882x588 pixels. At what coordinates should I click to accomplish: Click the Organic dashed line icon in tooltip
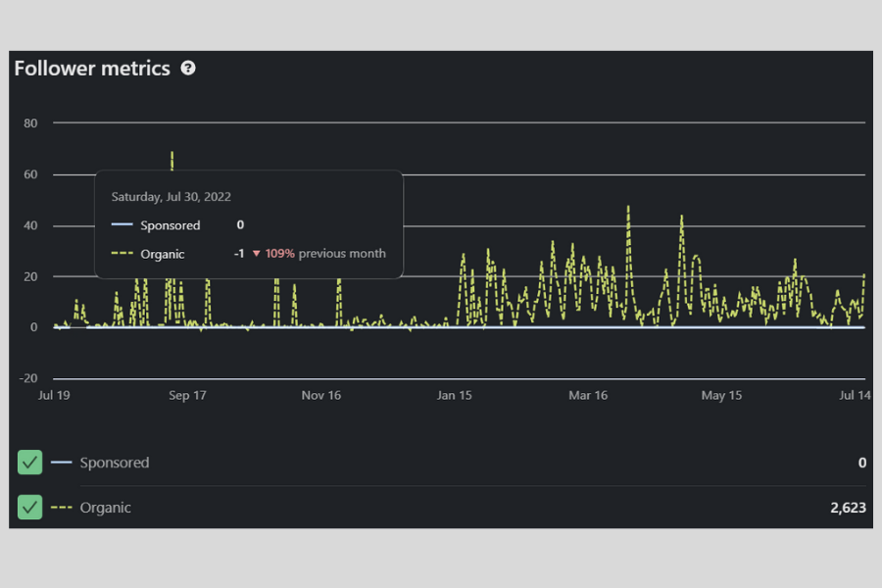coord(122,254)
